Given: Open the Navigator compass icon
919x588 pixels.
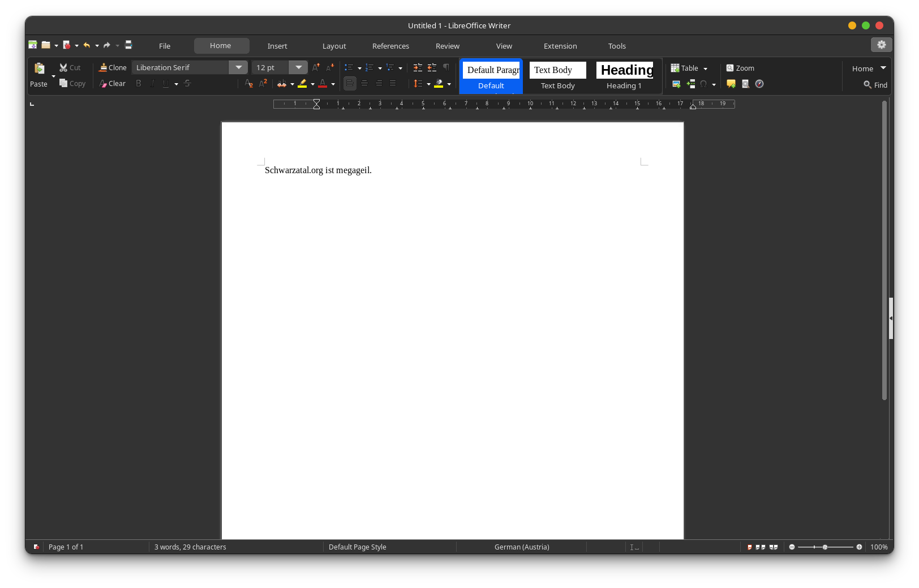Looking at the screenshot, I should pyautogui.click(x=759, y=84).
